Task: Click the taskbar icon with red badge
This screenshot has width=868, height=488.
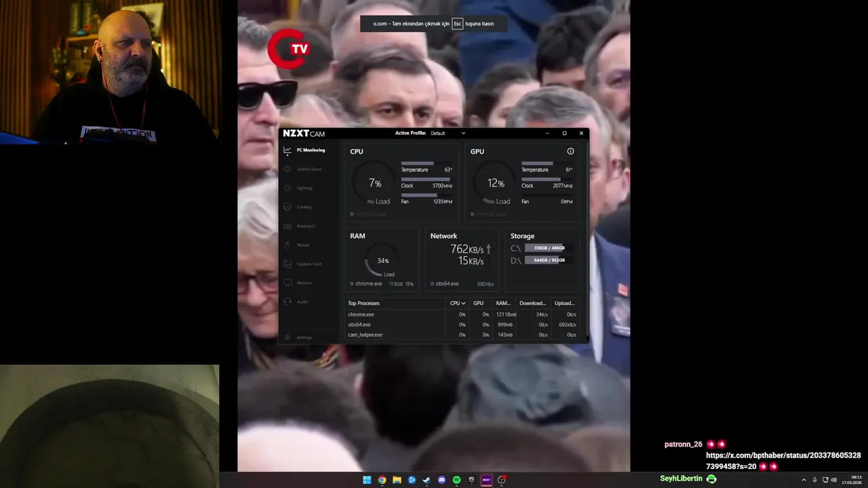Action: [x=501, y=480]
